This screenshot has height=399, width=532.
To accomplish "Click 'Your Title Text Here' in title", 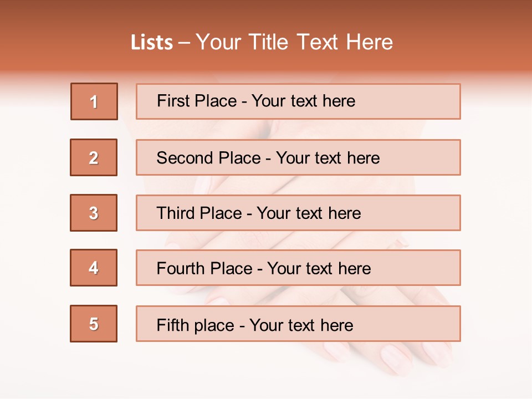I will pos(294,42).
